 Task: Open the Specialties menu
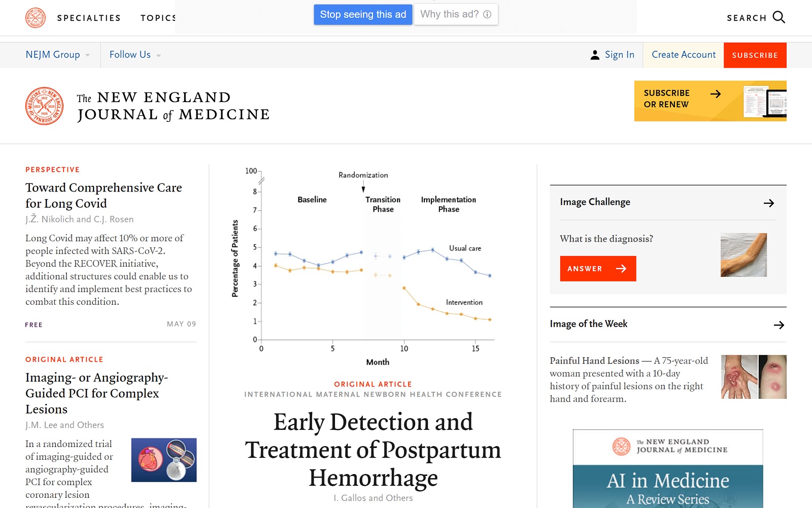(89, 18)
